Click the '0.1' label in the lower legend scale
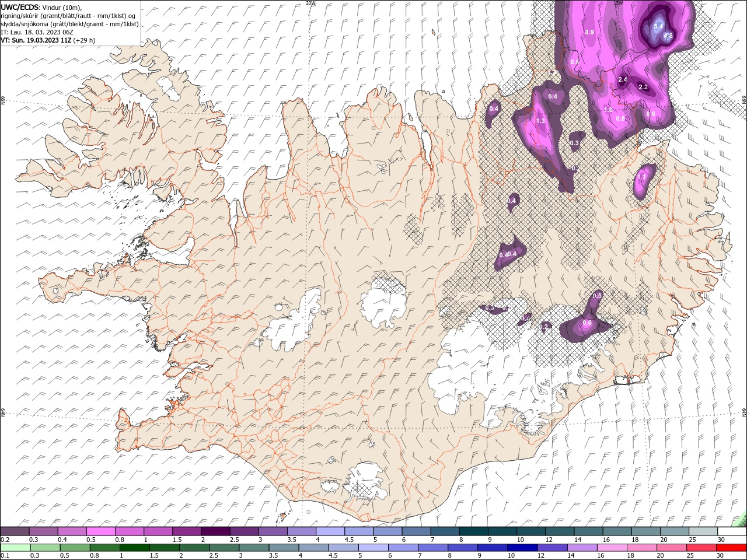The image size is (747, 560). tap(5, 556)
